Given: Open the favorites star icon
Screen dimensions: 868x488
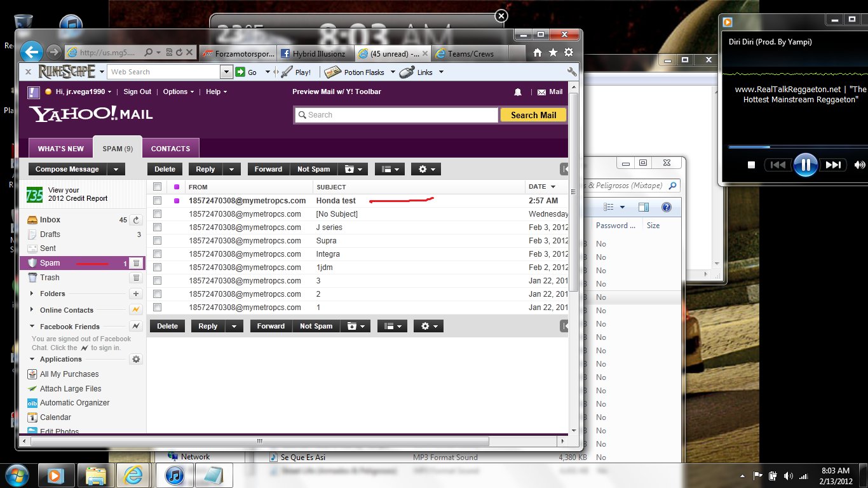Looking at the screenshot, I should click(x=553, y=53).
